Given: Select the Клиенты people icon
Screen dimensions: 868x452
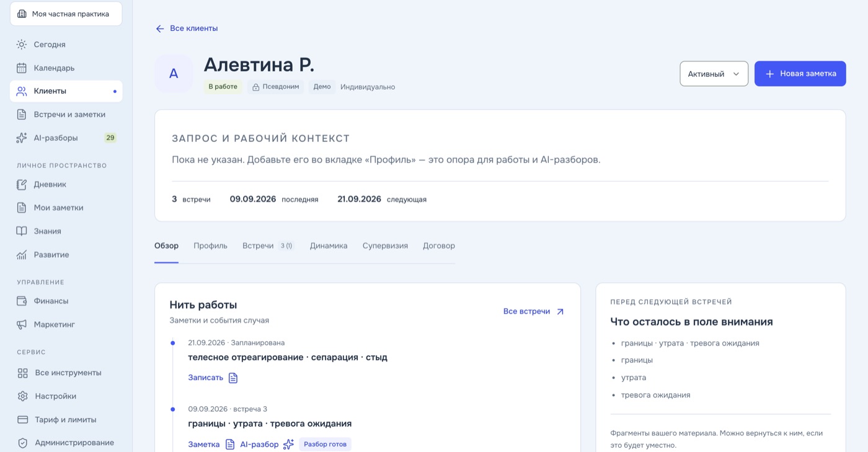Looking at the screenshot, I should (22, 91).
